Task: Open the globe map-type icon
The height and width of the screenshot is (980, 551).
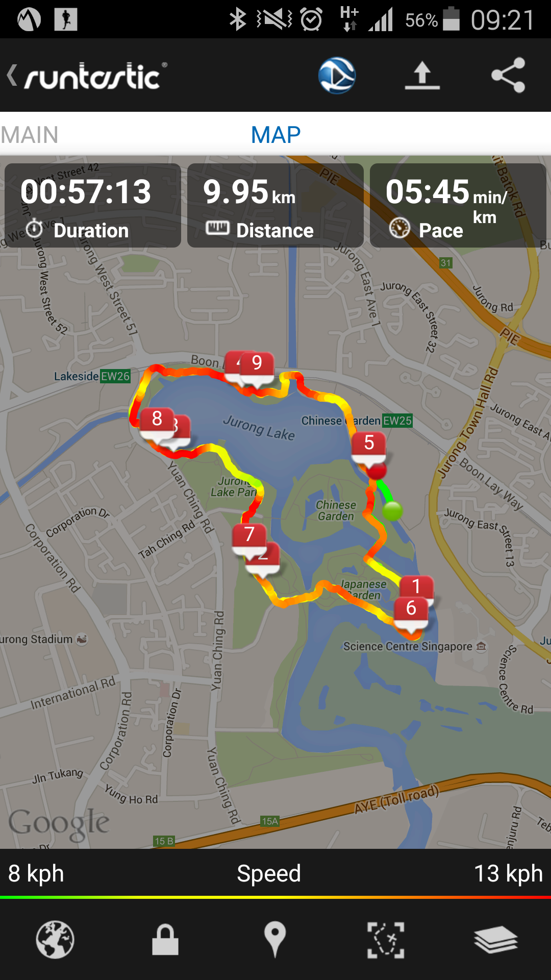Action: click(55, 940)
